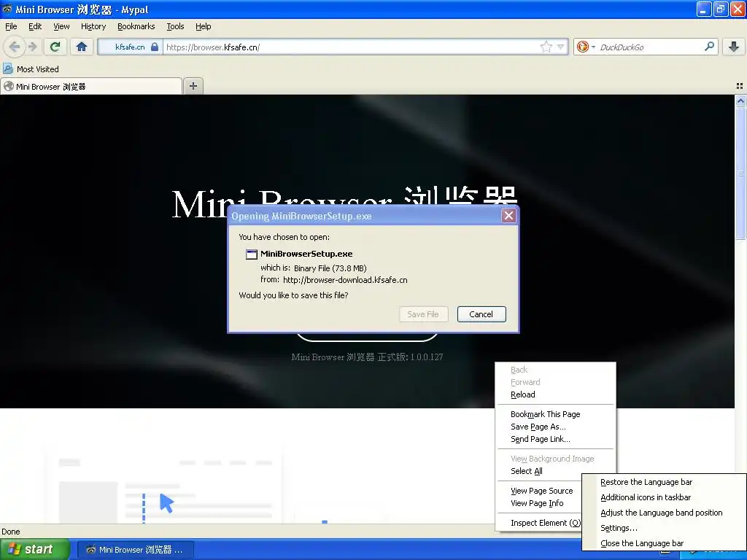Viewport: 747px width, 560px height.
Task: View site security via the padlock icon
Action: [x=155, y=47]
